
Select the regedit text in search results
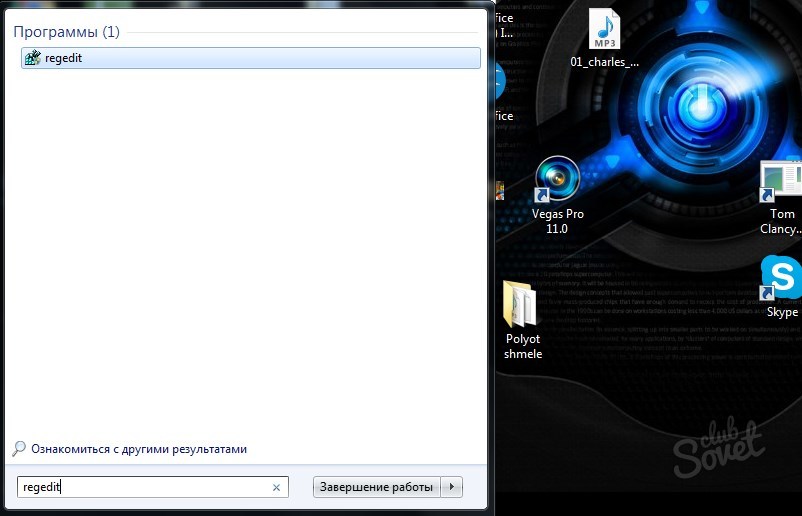click(63, 59)
